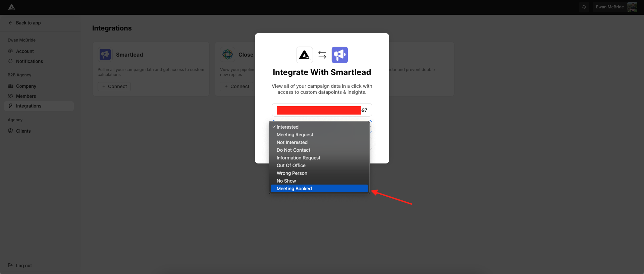Click the Smartlead integration icon

point(105,54)
